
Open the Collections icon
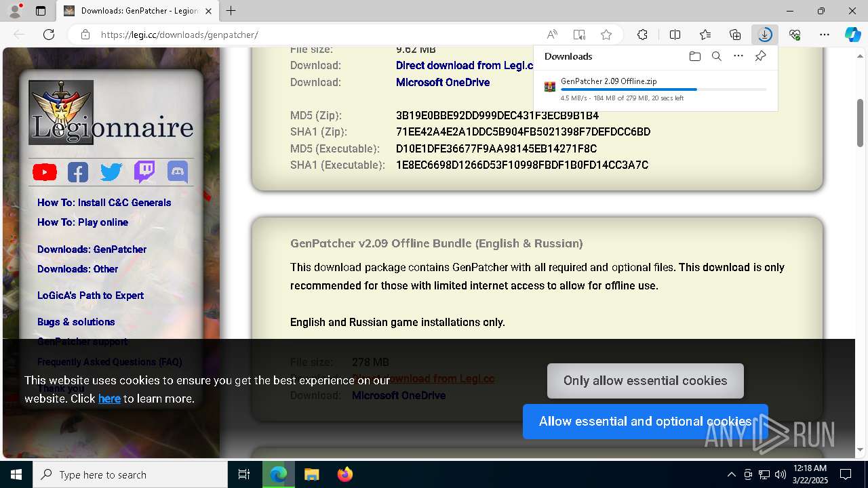pos(735,35)
